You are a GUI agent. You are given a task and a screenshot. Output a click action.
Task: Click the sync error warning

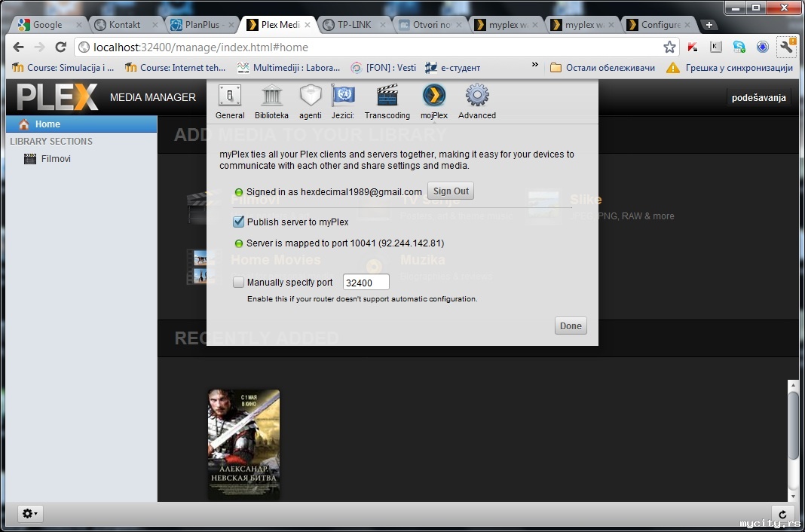coord(730,68)
